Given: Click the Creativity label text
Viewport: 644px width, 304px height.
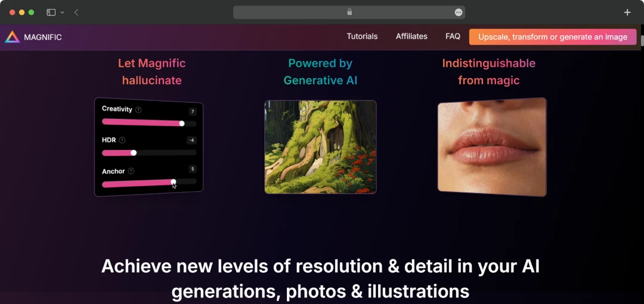Looking at the screenshot, I should 117,109.
